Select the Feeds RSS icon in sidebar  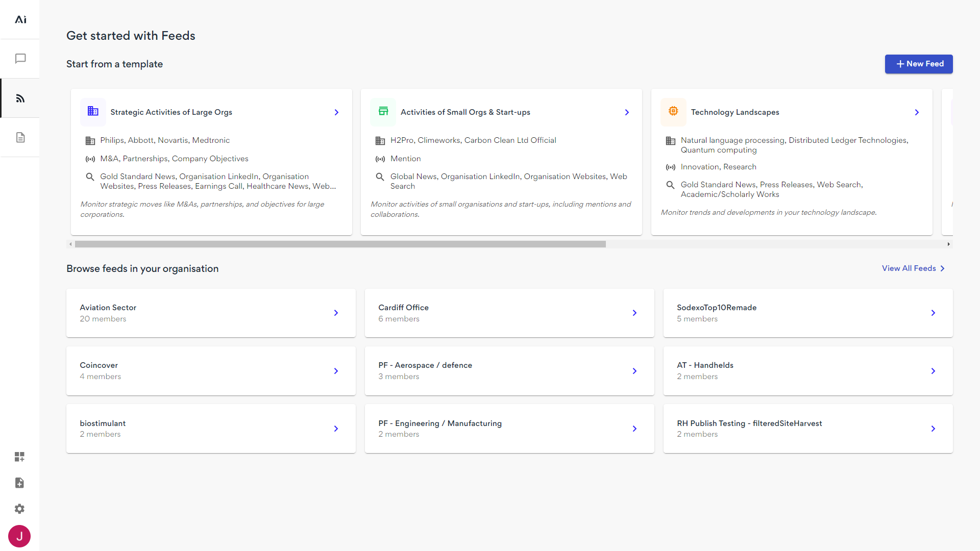[20, 98]
